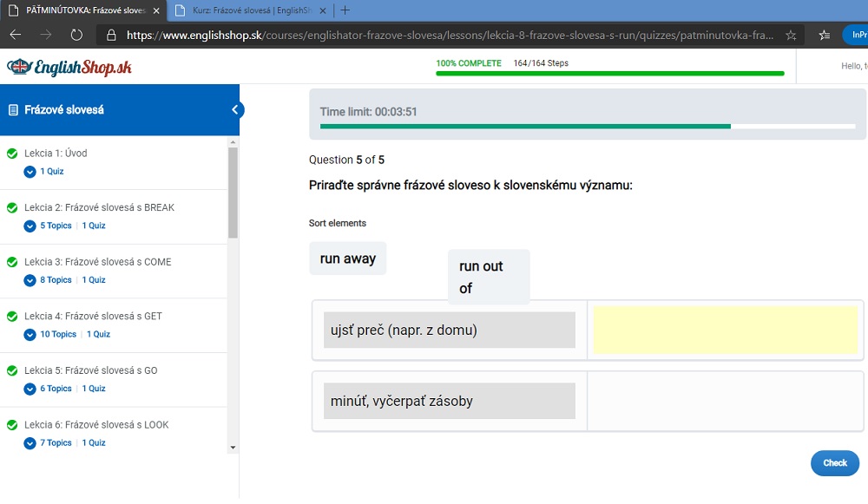Click the padlock site security icon
Viewport: 868px width, 504px height.
(111, 36)
